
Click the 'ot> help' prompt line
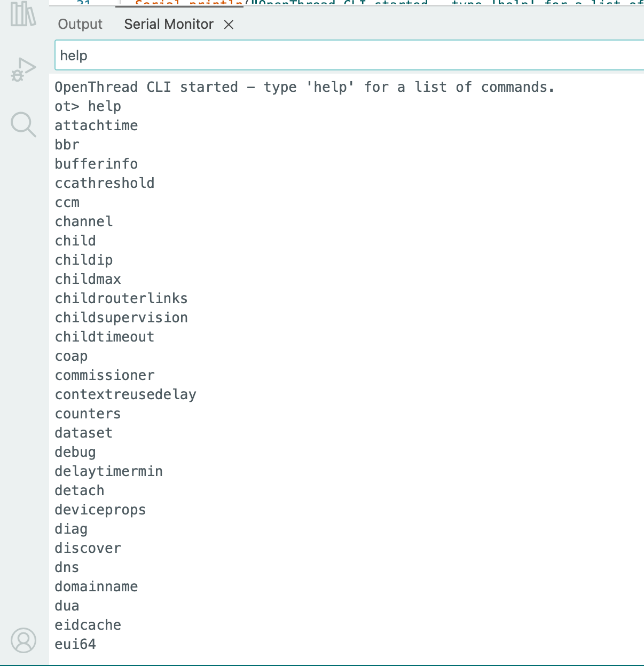click(88, 106)
